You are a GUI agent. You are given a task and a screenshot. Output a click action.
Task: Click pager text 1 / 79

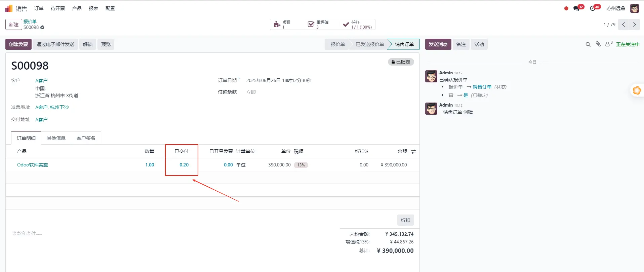[609, 25]
